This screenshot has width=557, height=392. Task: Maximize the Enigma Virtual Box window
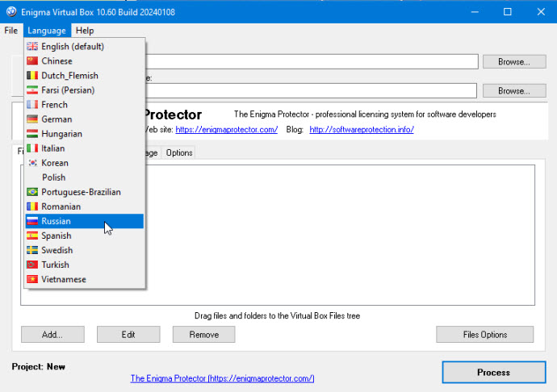[x=508, y=12]
